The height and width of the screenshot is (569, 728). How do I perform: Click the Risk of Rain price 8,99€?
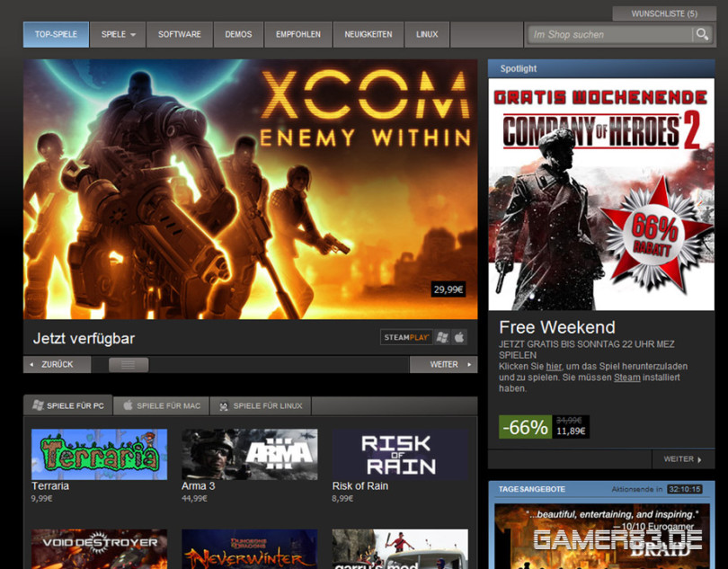tap(342, 499)
